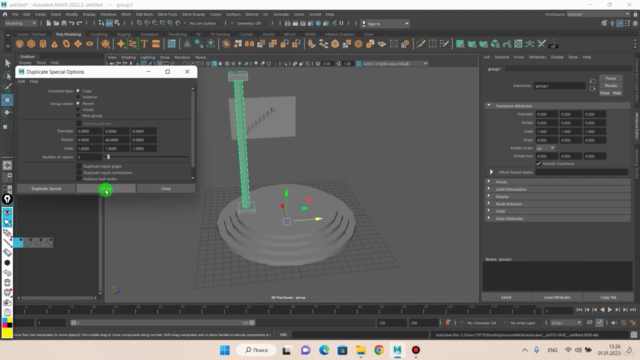This screenshot has width=640, height=360.
Task: Click the Copy Tab button
Action: click(608, 297)
